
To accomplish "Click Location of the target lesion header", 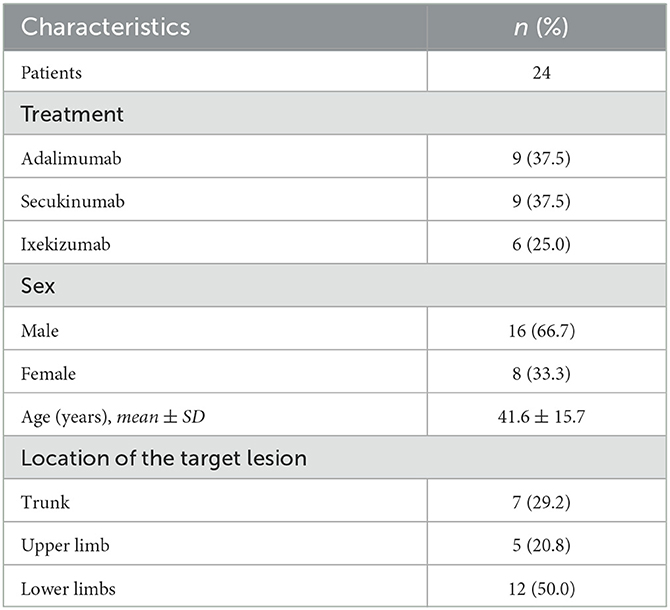I will point(164,458).
